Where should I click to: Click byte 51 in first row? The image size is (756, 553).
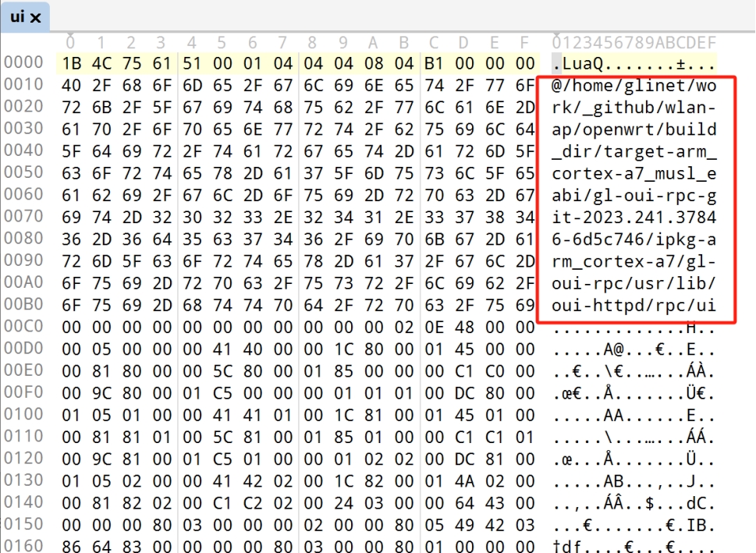(x=193, y=63)
